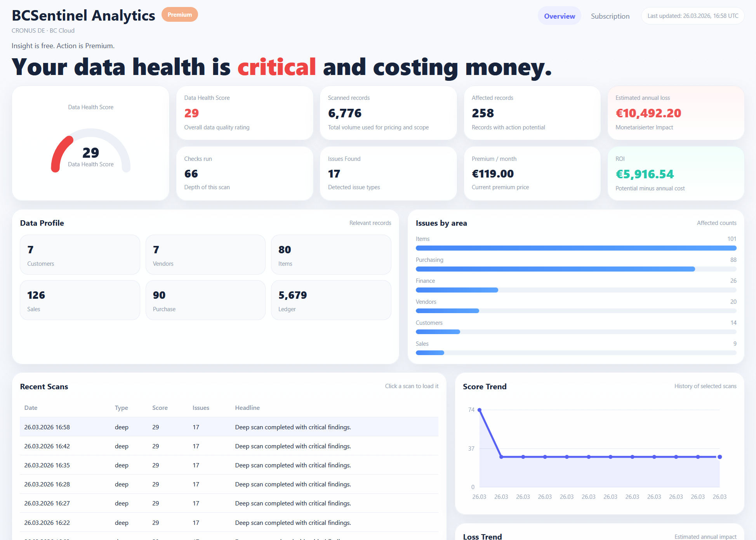Image resolution: width=756 pixels, height=540 pixels.
Task: Open the Data Health Score gauge card
Action: coord(90,143)
